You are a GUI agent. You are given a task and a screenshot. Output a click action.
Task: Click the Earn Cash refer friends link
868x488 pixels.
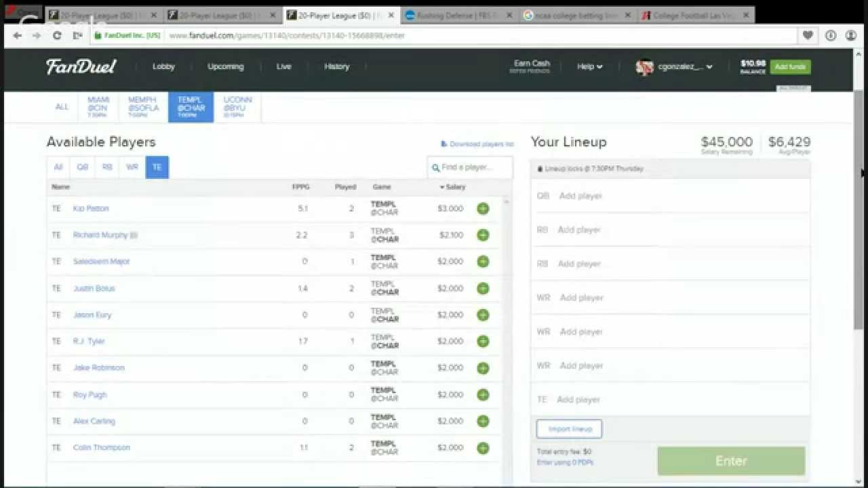point(530,66)
